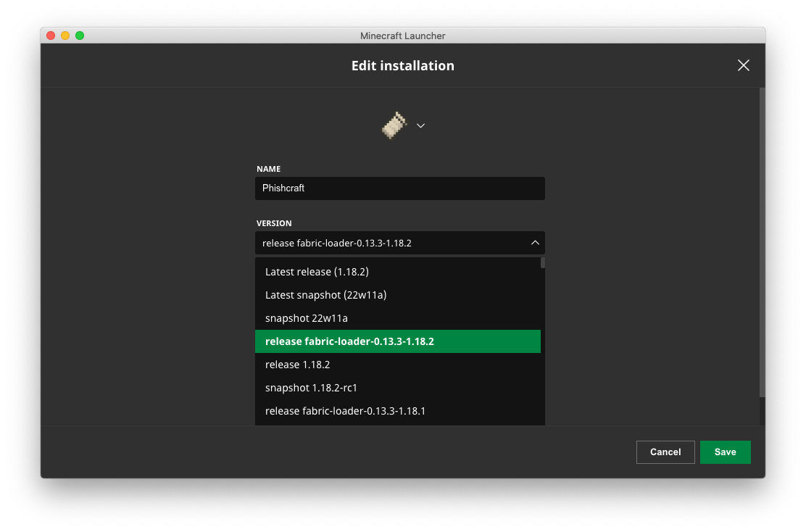Click the paper installation icon
Image resolution: width=806 pixels, height=532 pixels.
[394, 125]
